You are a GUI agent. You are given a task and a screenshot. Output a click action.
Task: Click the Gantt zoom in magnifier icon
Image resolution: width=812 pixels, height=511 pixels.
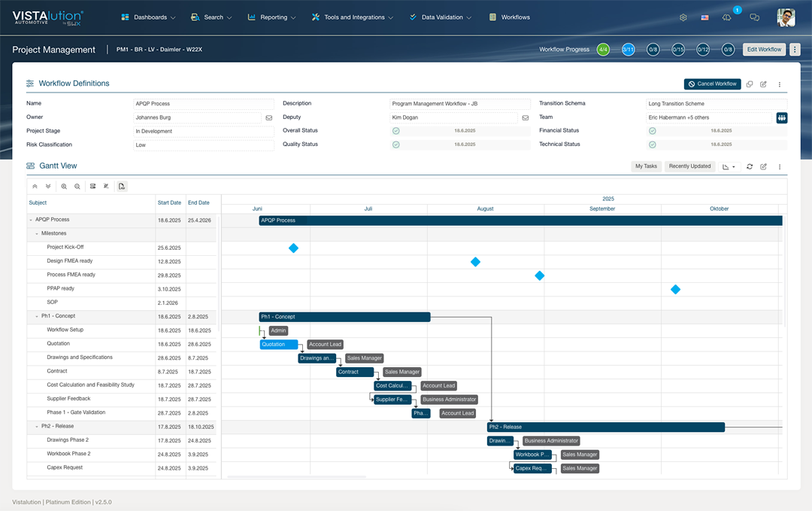tap(64, 186)
